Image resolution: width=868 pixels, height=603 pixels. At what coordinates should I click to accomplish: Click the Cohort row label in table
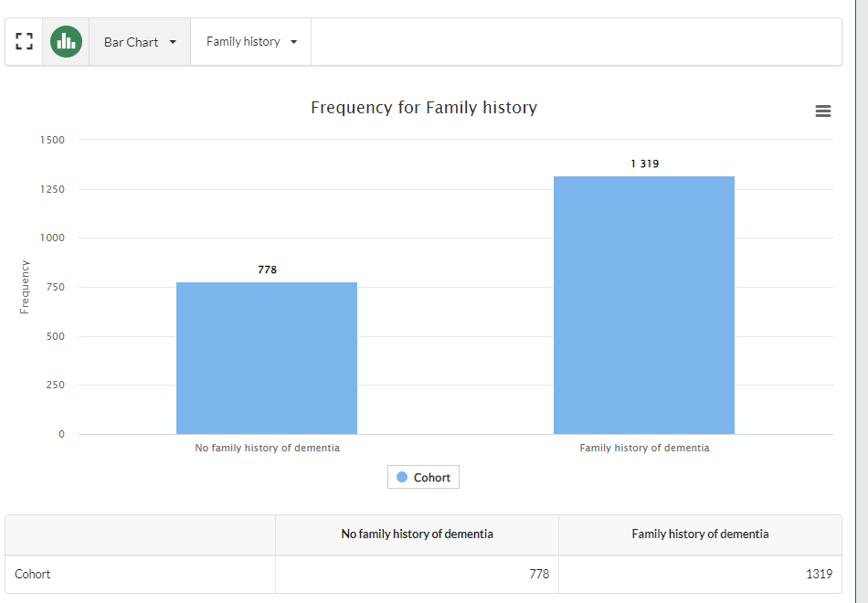point(33,575)
